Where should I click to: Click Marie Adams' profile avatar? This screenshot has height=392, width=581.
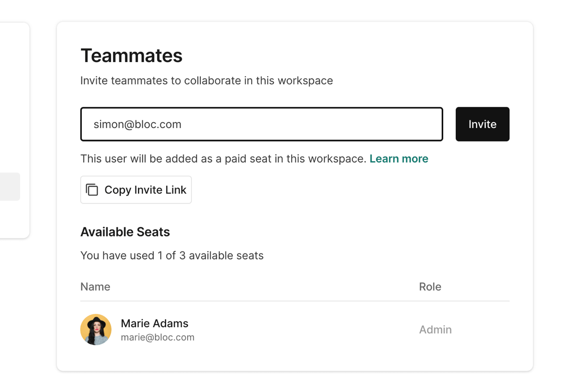click(x=96, y=329)
